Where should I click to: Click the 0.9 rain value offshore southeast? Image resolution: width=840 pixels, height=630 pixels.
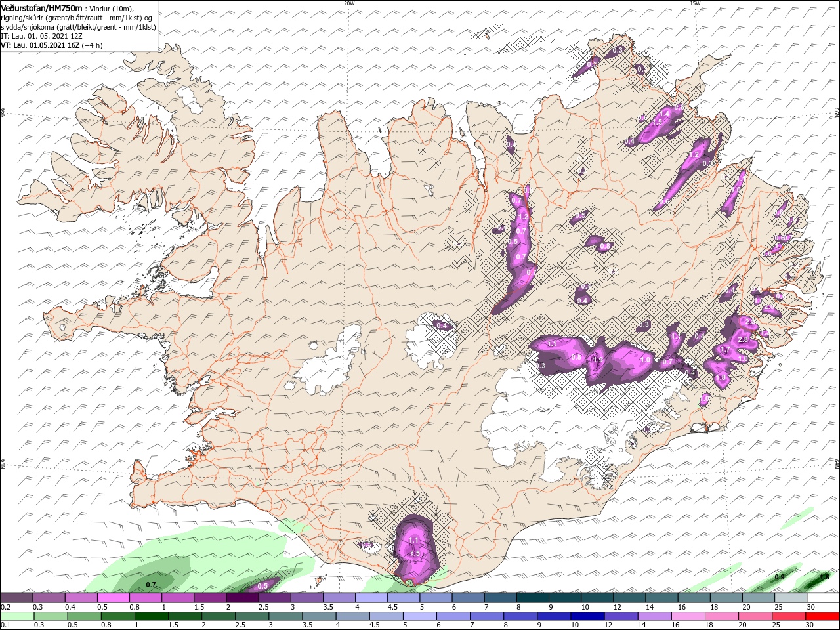(780, 577)
